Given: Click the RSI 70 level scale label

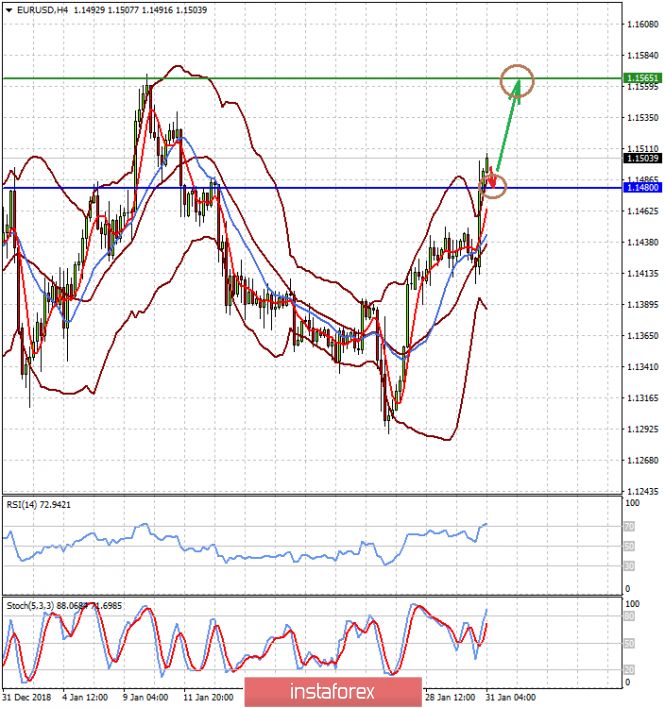Looking at the screenshot, I should tap(629, 525).
